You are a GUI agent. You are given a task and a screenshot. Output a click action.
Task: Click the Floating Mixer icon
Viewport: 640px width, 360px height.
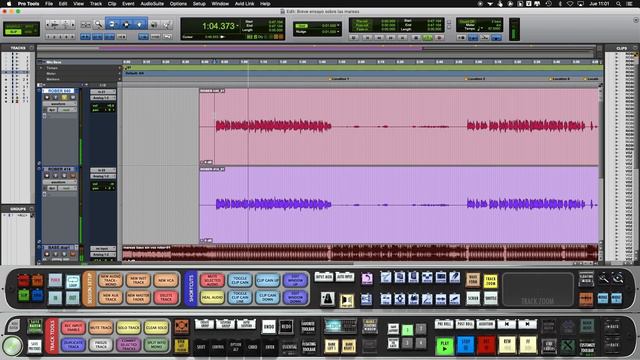[586, 278]
